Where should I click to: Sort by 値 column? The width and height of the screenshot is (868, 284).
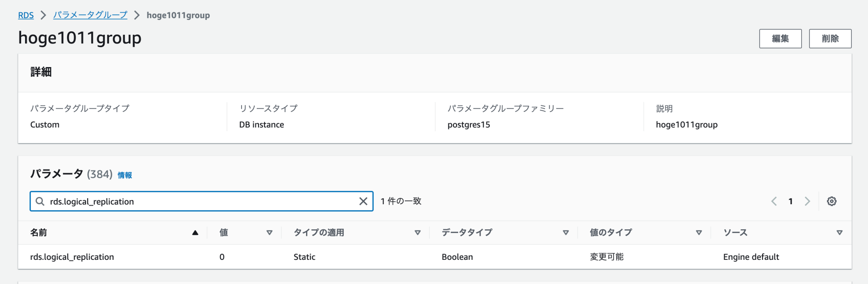coord(269,233)
